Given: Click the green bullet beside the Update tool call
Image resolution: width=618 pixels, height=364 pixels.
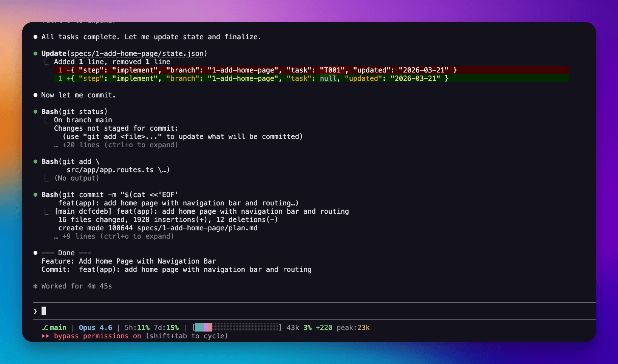Looking at the screenshot, I should click(x=36, y=53).
